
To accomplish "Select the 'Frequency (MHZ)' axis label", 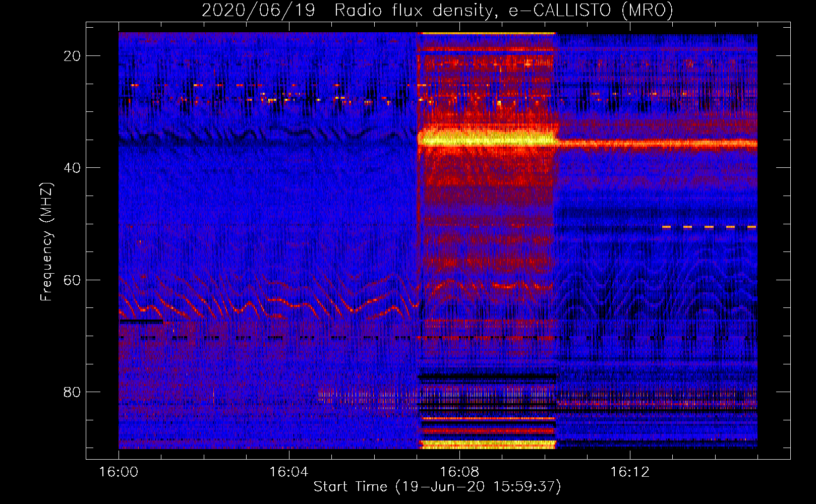I will pyautogui.click(x=46, y=242).
